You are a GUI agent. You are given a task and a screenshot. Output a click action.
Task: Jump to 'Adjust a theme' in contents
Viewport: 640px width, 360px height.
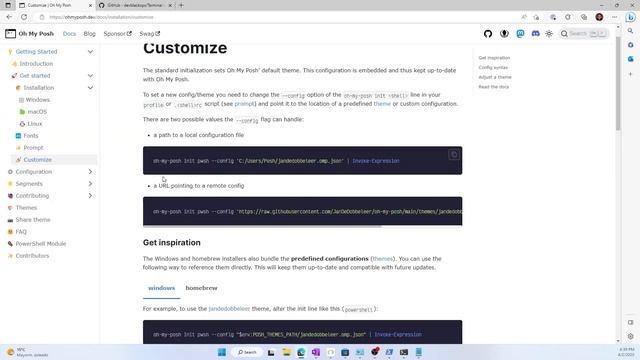click(495, 77)
